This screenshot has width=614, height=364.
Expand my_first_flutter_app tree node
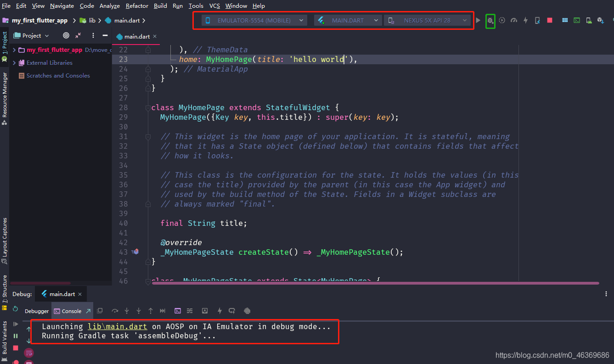click(14, 50)
